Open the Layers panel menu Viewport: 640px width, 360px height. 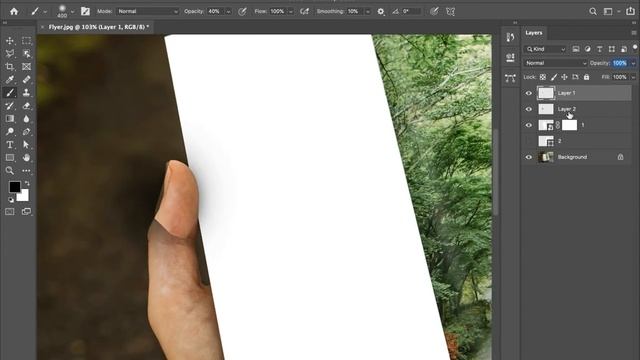coord(633,33)
